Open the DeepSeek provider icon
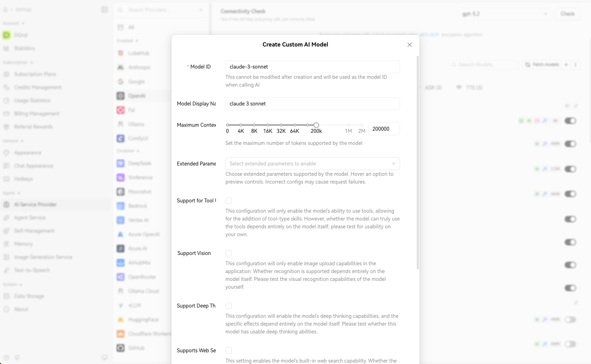This screenshot has height=364, width=591. pos(121,163)
